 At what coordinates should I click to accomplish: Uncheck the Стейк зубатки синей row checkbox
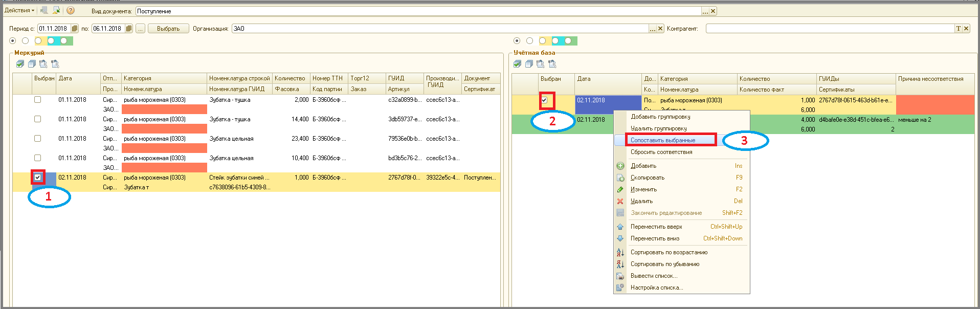pos(37,178)
